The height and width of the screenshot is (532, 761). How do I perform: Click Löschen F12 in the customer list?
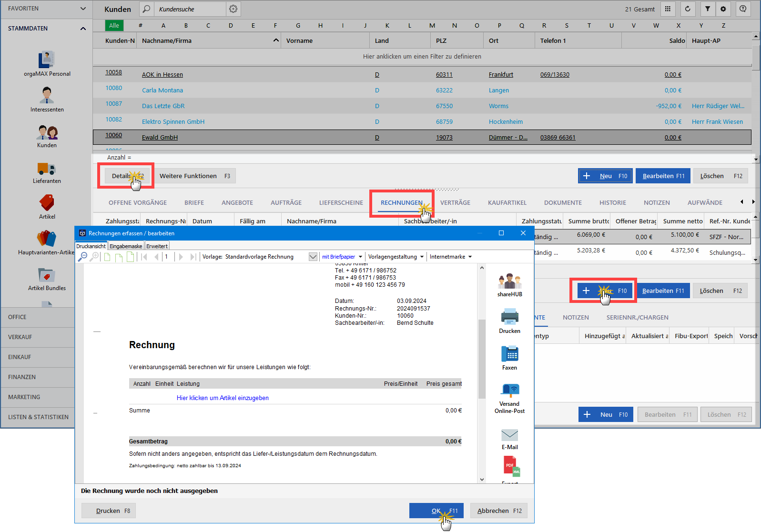coord(720,176)
